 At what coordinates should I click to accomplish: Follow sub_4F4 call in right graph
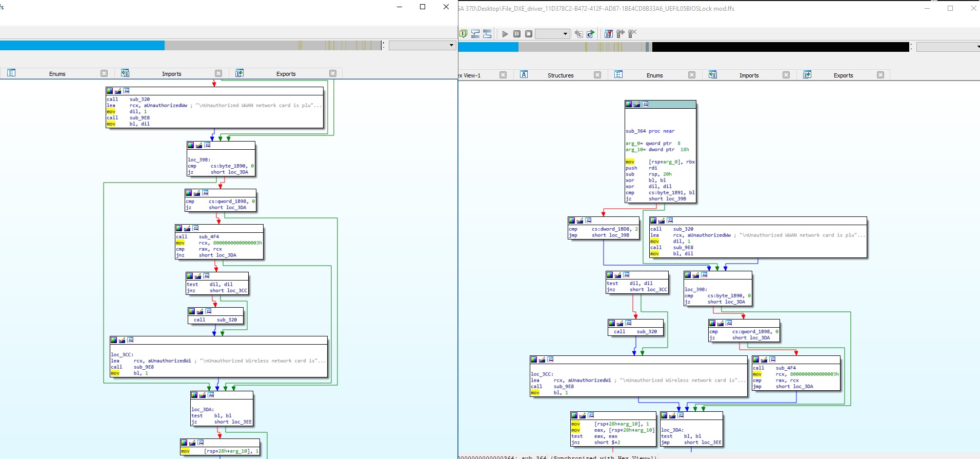tap(786, 368)
